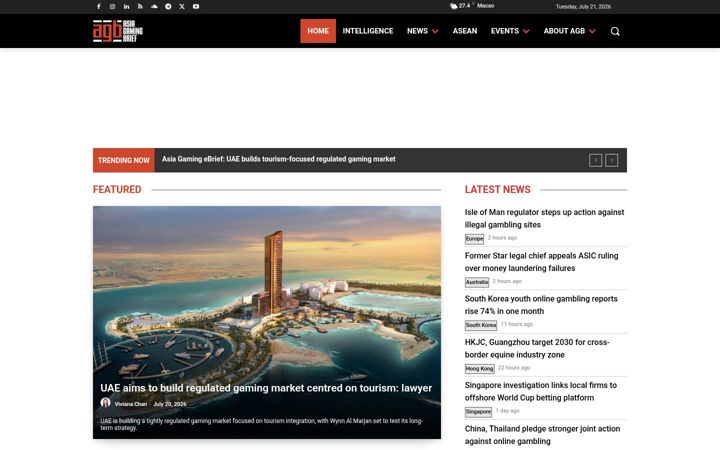Screen dimensions: 720x450
Task: Click the '22 hours ago' timestamp
Action: click(514, 367)
